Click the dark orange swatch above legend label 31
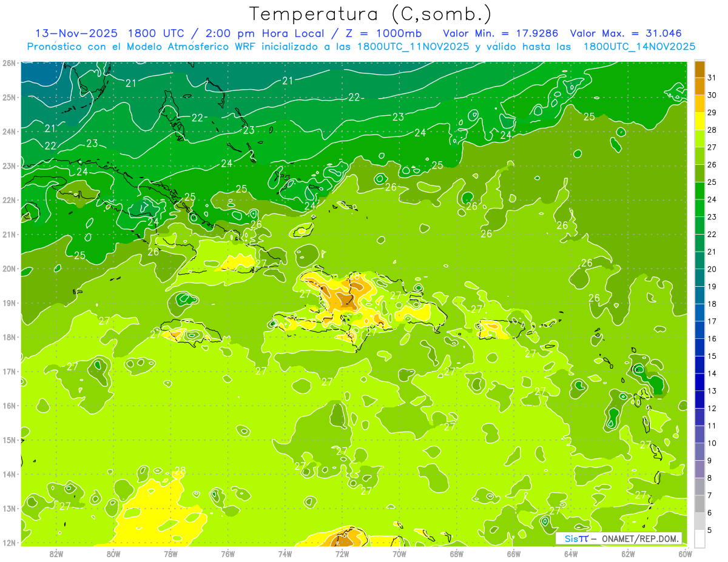The image size is (728, 562). [699, 69]
